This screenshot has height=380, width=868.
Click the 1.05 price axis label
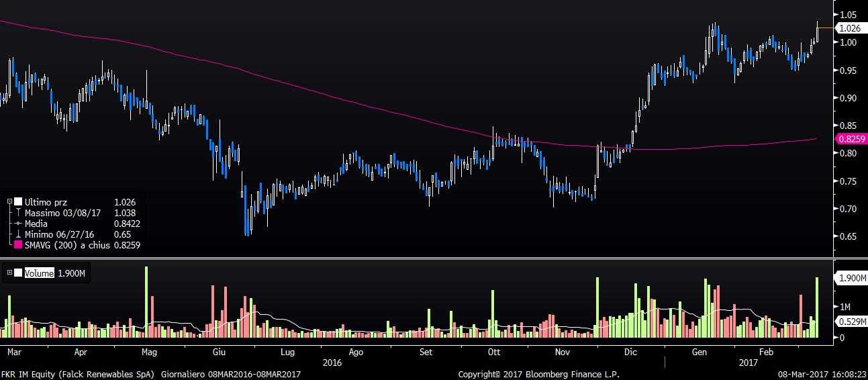tap(847, 14)
